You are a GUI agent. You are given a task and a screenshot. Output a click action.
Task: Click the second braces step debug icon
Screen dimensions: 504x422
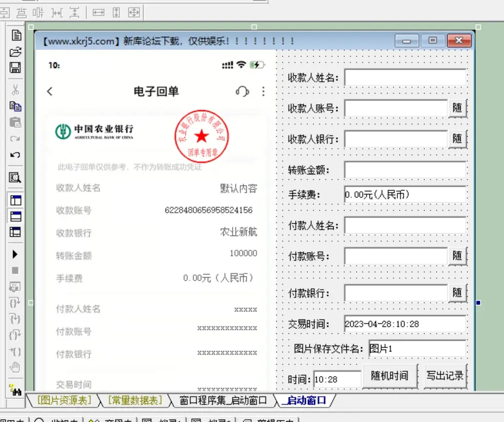15,319
